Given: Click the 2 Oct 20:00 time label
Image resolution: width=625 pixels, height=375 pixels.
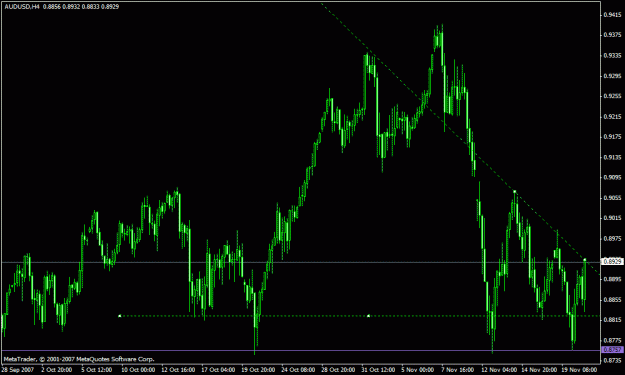Looking at the screenshot, I should (x=57, y=370).
